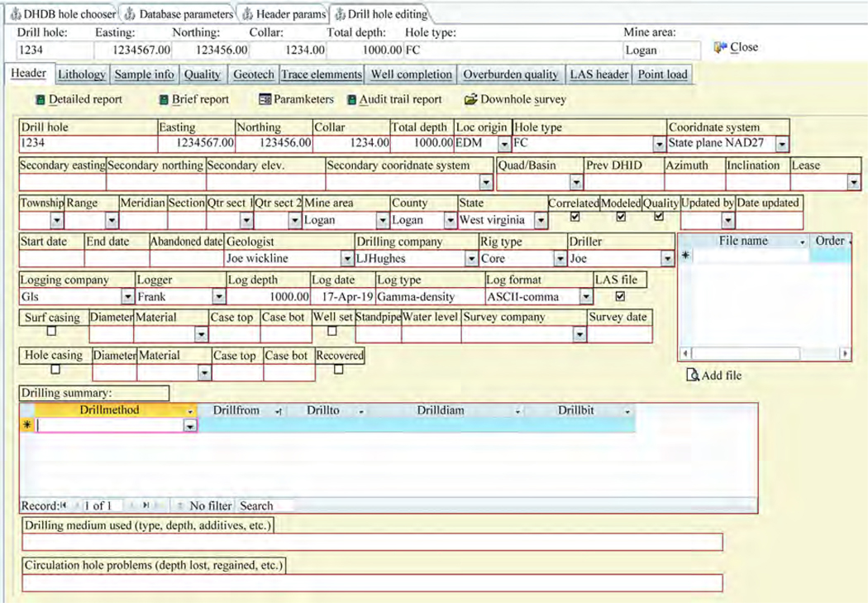This screenshot has width=868, height=603.
Task: Click the Add file magnifier icon
Action: click(x=693, y=375)
